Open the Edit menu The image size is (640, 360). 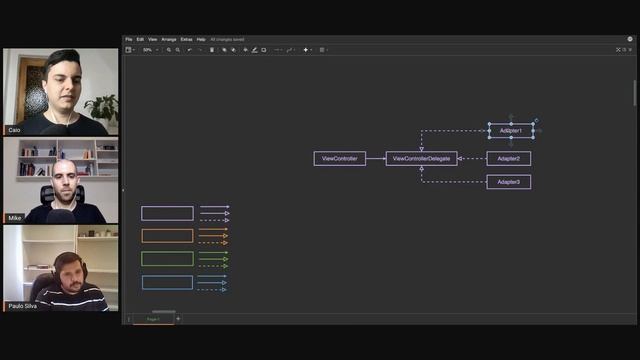140,40
